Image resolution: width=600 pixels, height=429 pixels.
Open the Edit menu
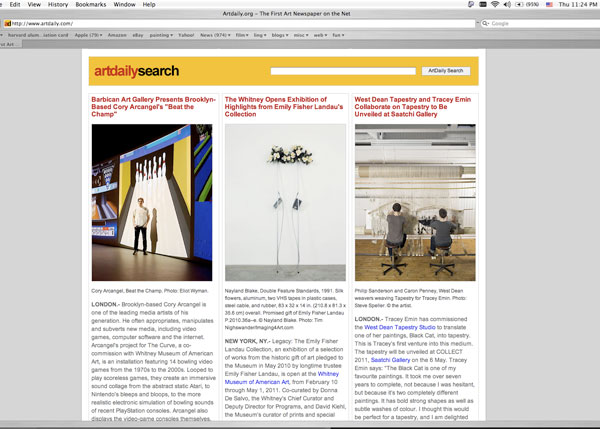(15, 5)
